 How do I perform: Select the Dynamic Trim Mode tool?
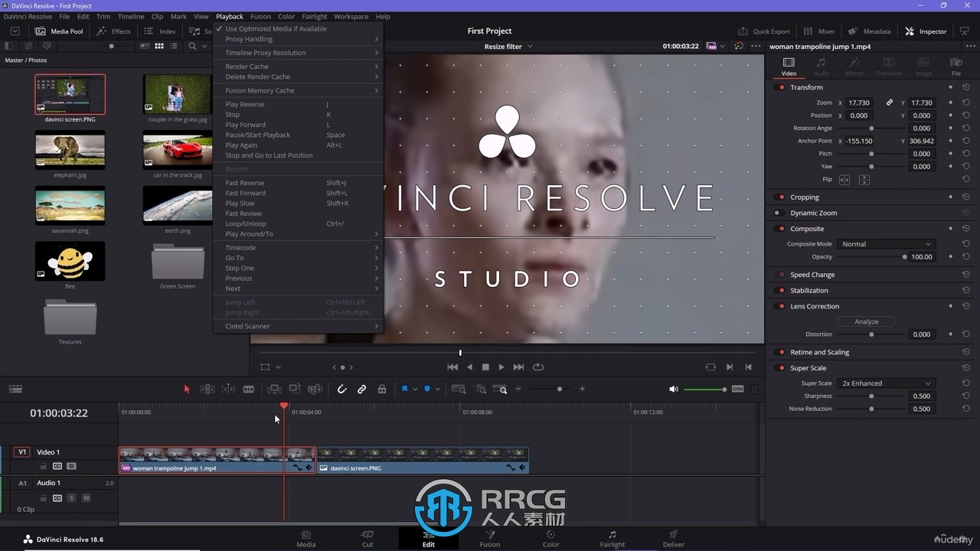228,389
